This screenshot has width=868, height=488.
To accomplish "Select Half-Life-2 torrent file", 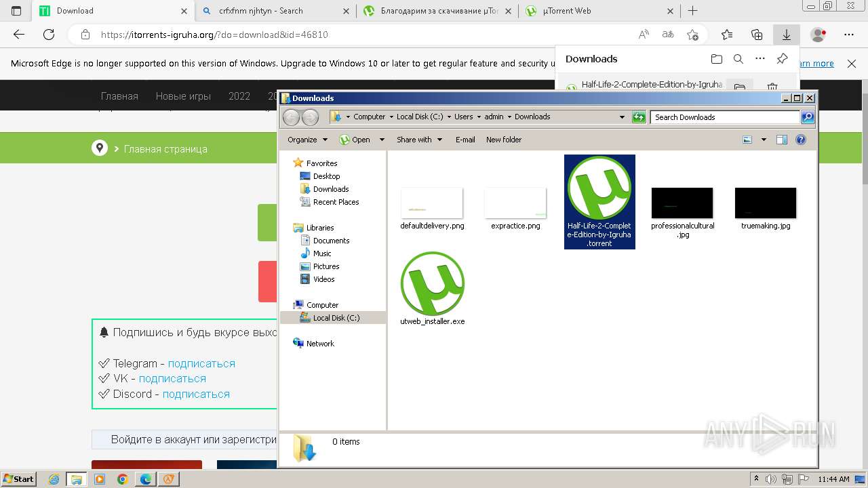I will (599, 201).
